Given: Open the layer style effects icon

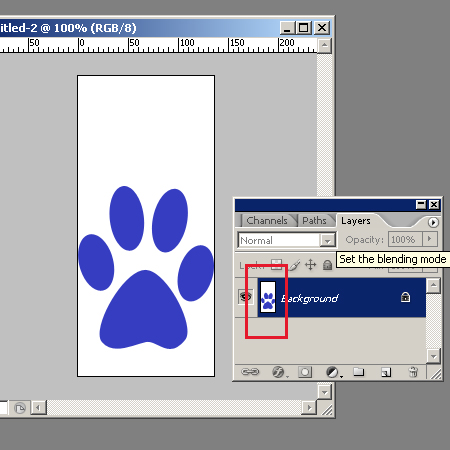Looking at the screenshot, I should (279, 372).
